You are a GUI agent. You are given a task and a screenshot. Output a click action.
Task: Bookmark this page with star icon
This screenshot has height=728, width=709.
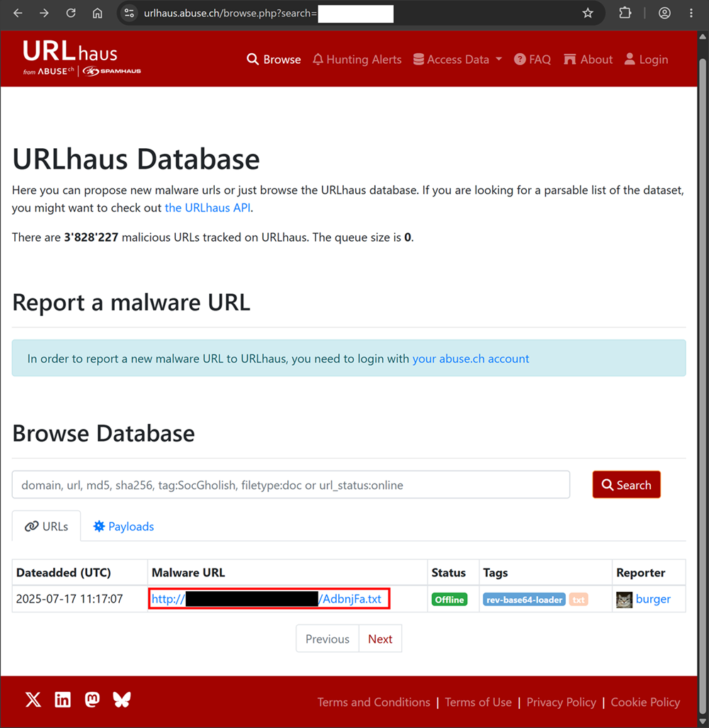588,13
